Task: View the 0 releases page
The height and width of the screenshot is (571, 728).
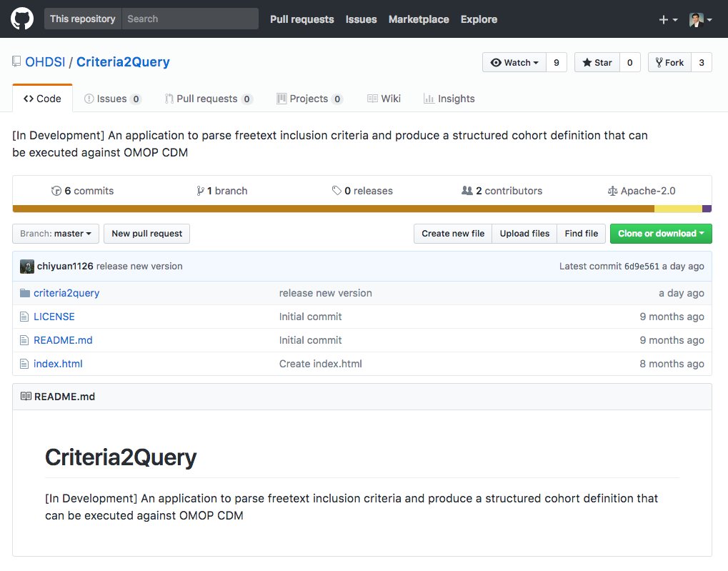Action: (x=362, y=191)
